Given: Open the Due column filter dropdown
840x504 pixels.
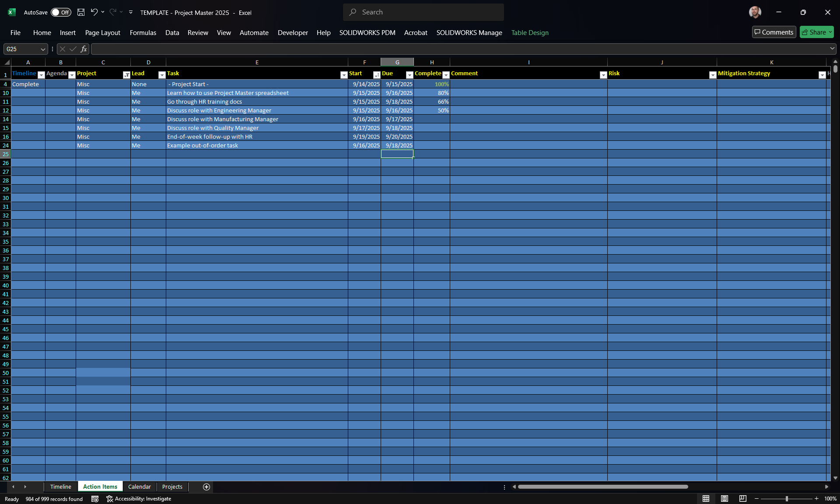Looking at the screenshot, I should coord(409,75).
